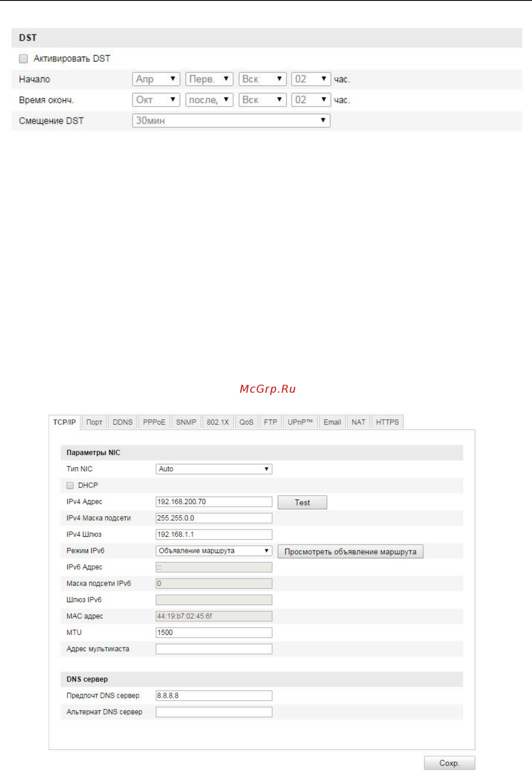Viewport: 532px width, 777px height.
Task: Open the Начало weekday dropdown showing Вск
Action: (262, 79)
